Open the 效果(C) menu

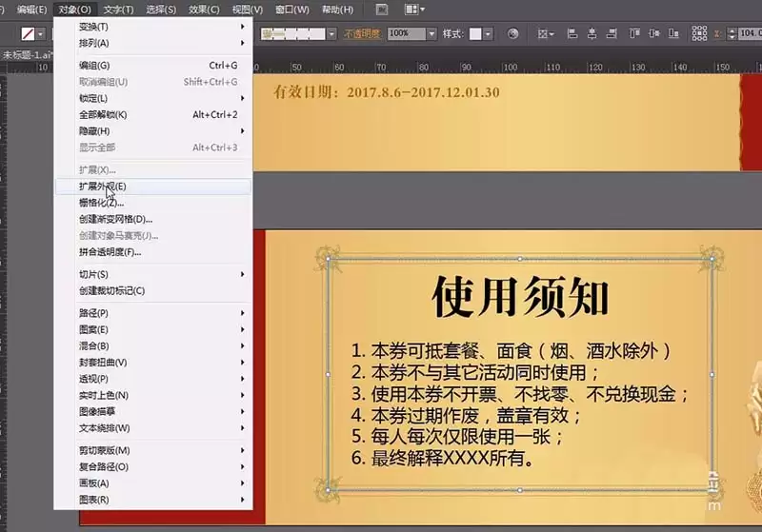204,10
